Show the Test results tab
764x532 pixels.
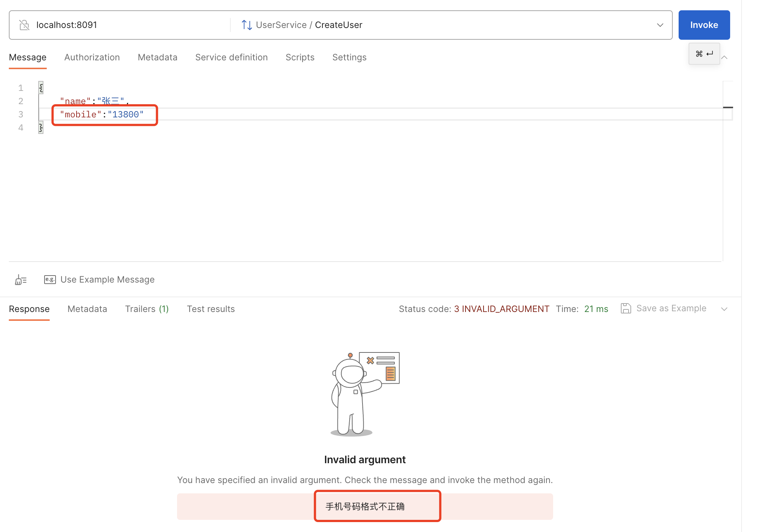[211, 309]
